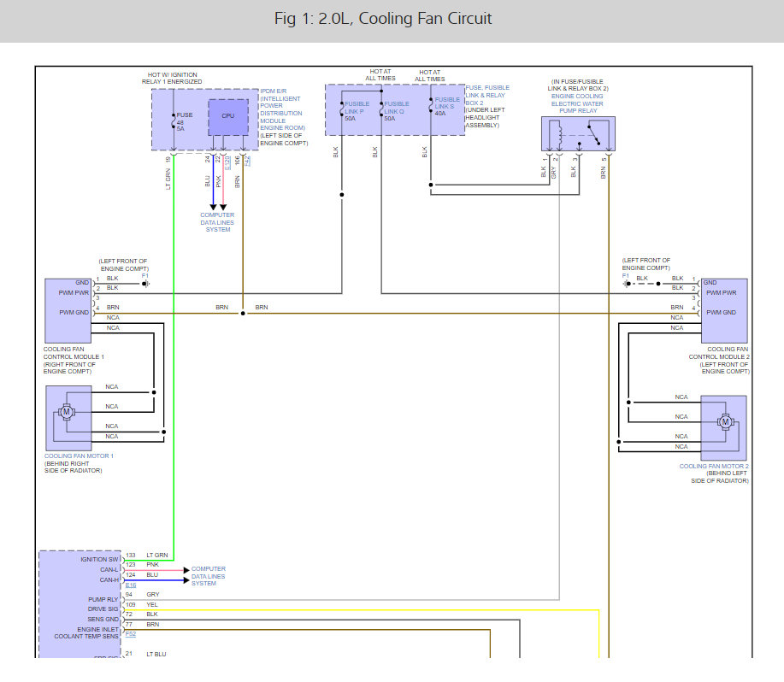The width and height of the screenshot is (784, 682).
Task: Click the 'COOLING FAN CONTROL MODULE 2' caption
Action: pos(719,353)
